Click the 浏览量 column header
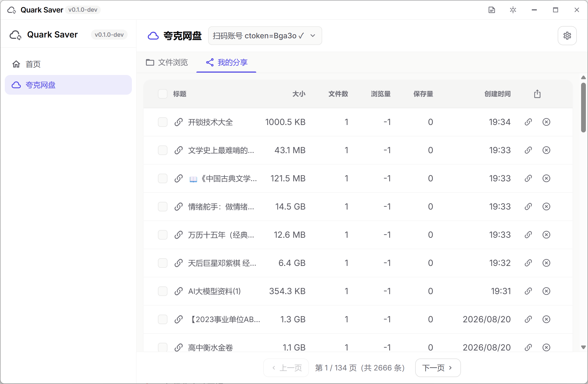 tap(381, 94)
